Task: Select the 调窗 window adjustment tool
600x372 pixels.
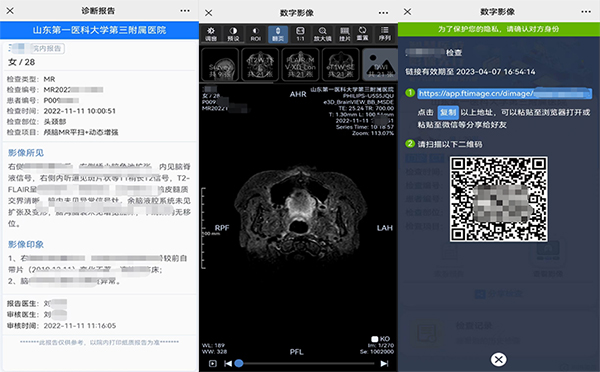Action: [x=210, y=34]
